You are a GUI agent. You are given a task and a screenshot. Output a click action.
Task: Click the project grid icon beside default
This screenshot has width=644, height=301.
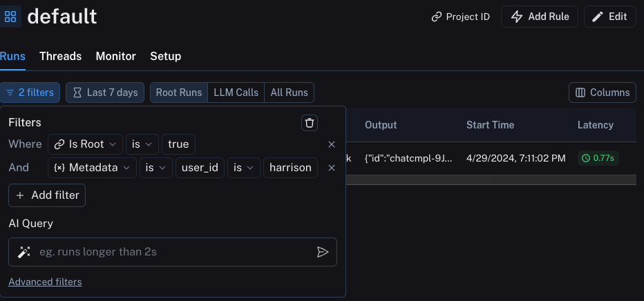(x=10, y=17)
